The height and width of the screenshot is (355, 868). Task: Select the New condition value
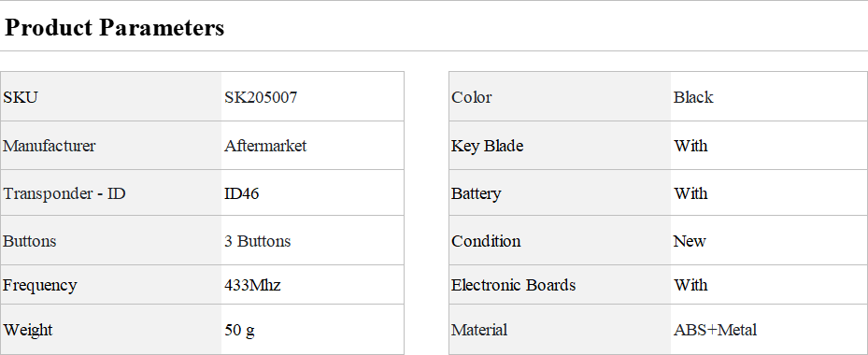[690, 241]
